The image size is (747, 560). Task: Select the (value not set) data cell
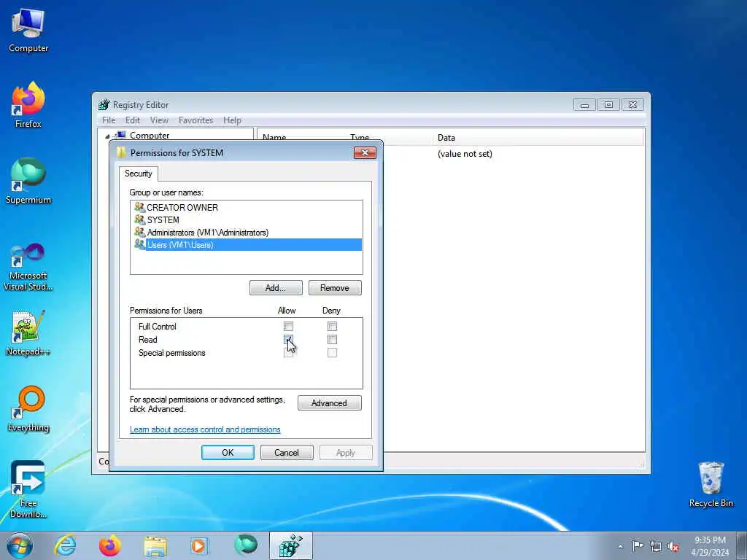click(465, 154)
